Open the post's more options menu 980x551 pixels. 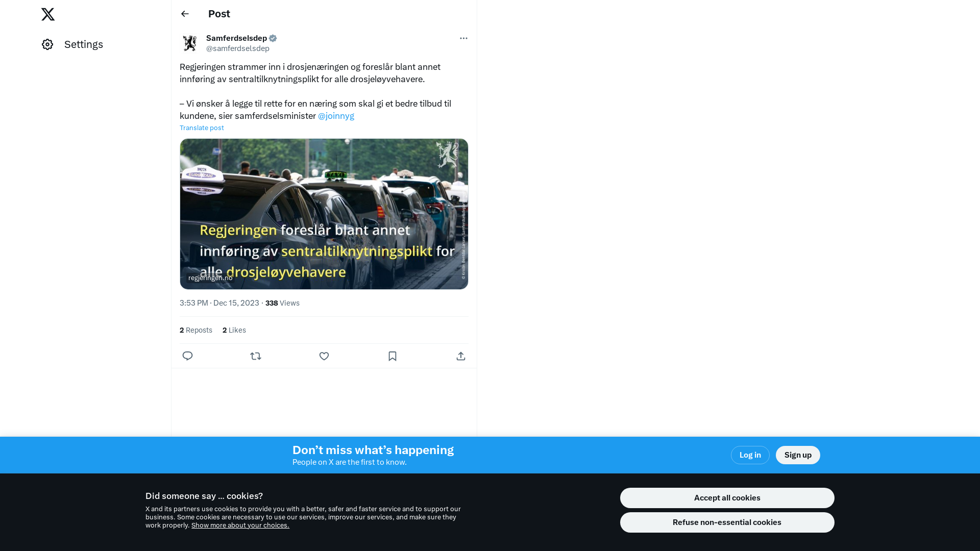pyautogui.click(x=463, y=38)
